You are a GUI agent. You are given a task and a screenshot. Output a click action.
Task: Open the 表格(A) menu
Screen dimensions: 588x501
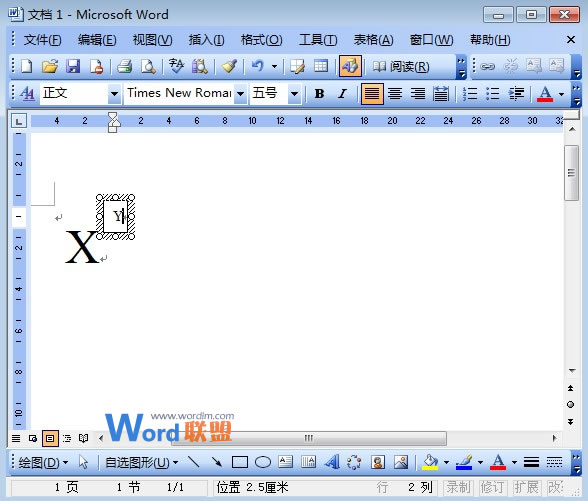tap(374, 39)
